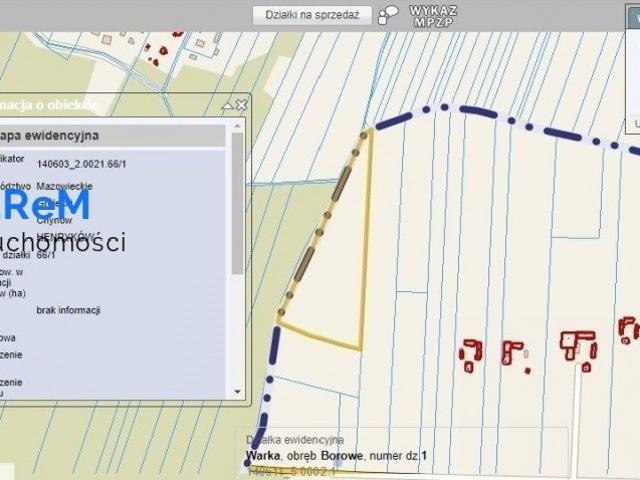
Task: Click the 'Działki na sprzedaż' button
Action: [x=312, y=16]
